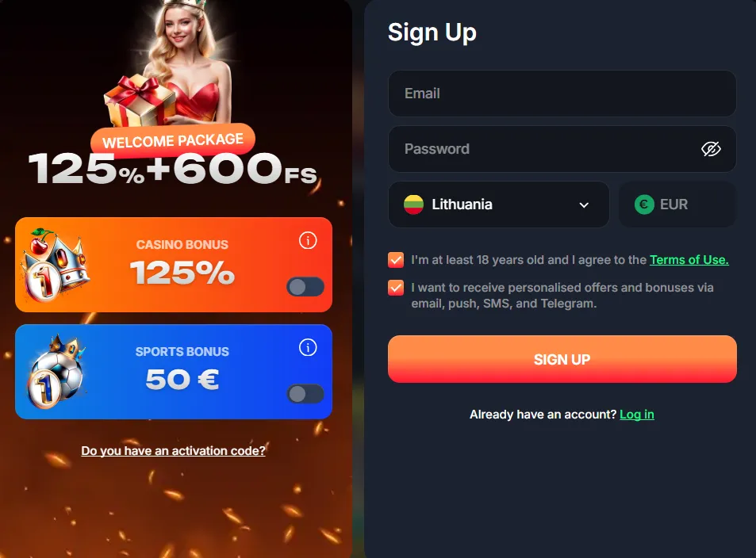The width and height of the screenshot is (756, 558).
Task: Uncheck the 18 years old agreement checkbox
Action: pos(396,260)
